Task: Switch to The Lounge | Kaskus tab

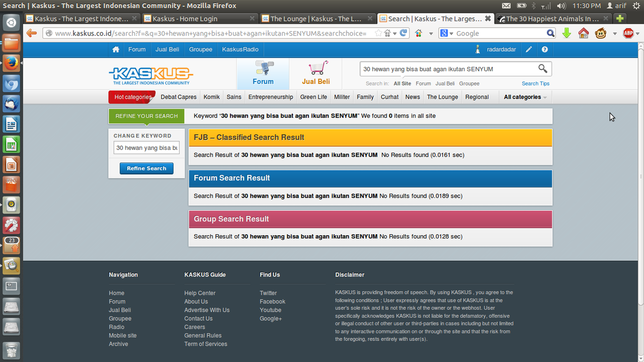Action: click(317, 19)
